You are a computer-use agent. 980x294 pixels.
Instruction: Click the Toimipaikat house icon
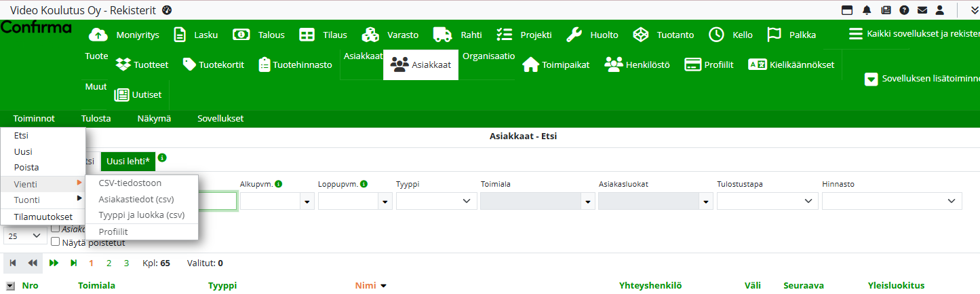pos(530,65)
